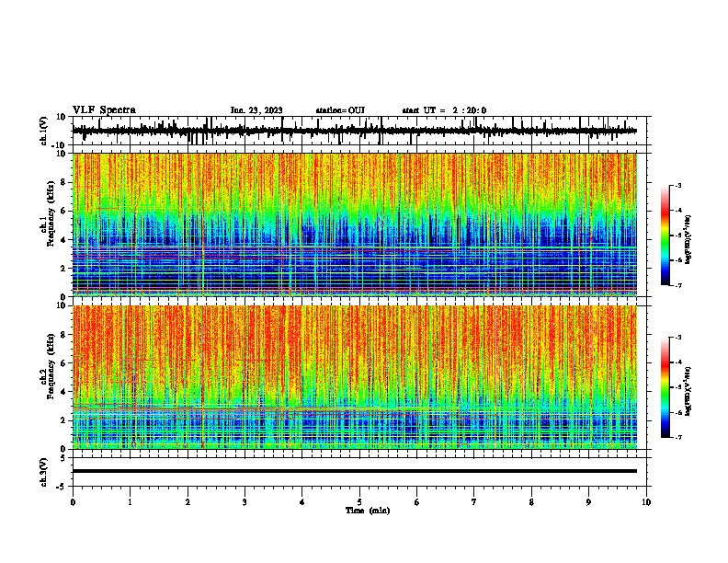Click the time axis tick label '4'
The height and width of the screenshot is (563, 728).
click(x=302, y=502)
